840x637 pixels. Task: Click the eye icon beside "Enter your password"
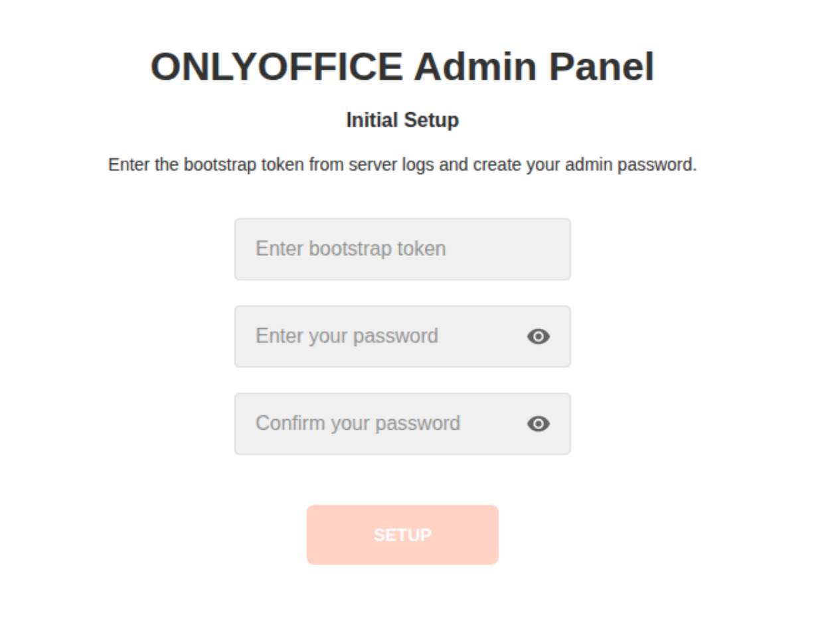(x=538, y=337)
